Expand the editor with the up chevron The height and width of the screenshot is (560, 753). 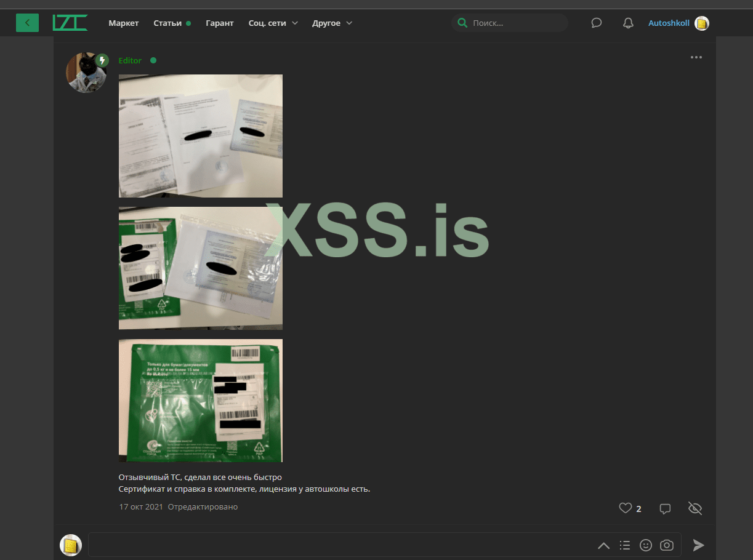pyautogui.click(x=604, y=545)
